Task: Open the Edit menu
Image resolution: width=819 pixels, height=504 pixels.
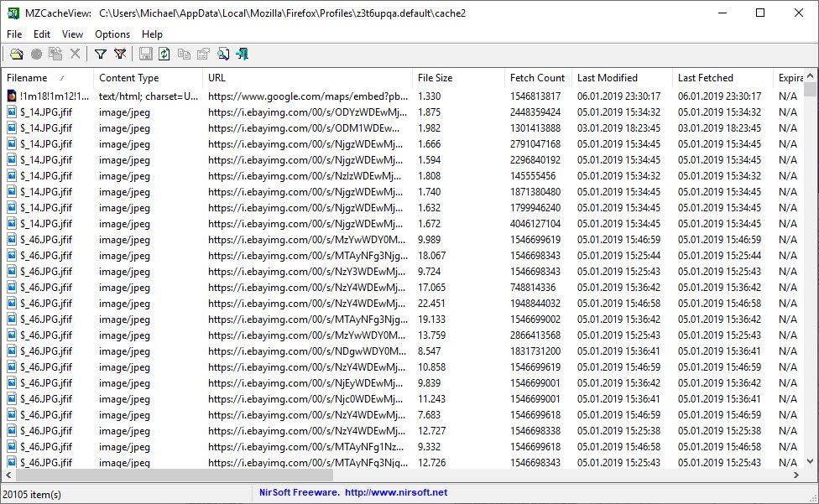Action: (x=42, y=34)
